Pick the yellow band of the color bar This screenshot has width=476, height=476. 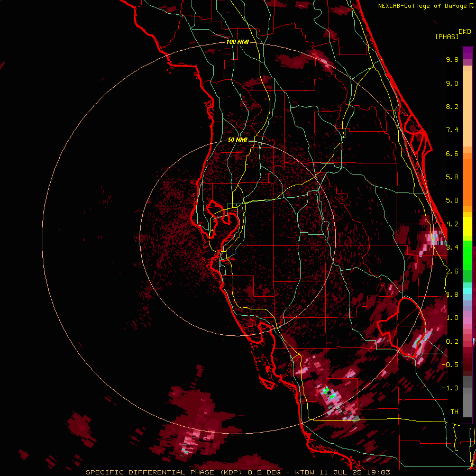point(467,226)
